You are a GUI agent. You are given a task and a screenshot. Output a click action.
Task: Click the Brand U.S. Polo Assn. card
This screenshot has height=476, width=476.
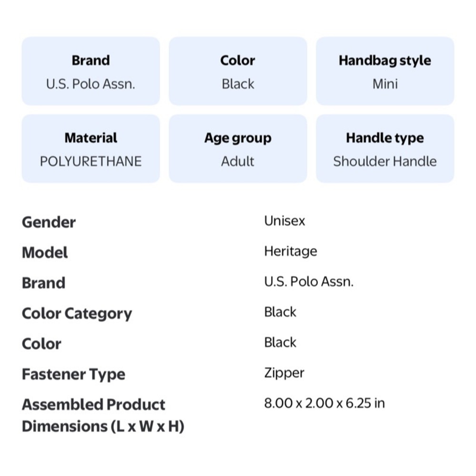pos(90,71)
